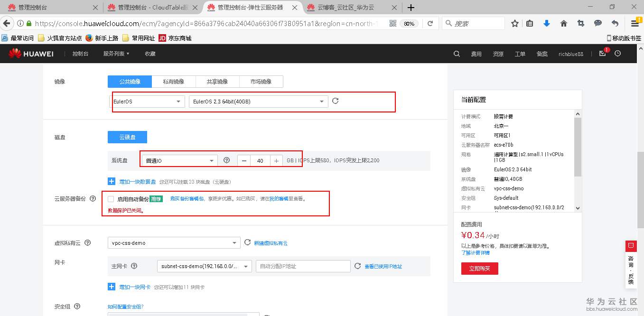Click the HUAWEI logo
This screenshot has width=644, height=316.
coord(31,53)
